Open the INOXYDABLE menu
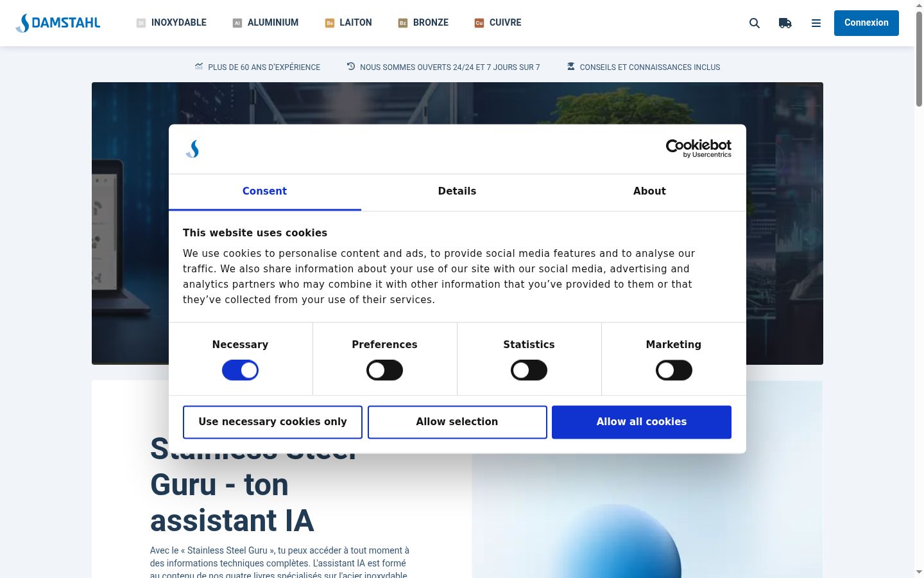This screenshot has width=924, height=578. pos(179,22)
